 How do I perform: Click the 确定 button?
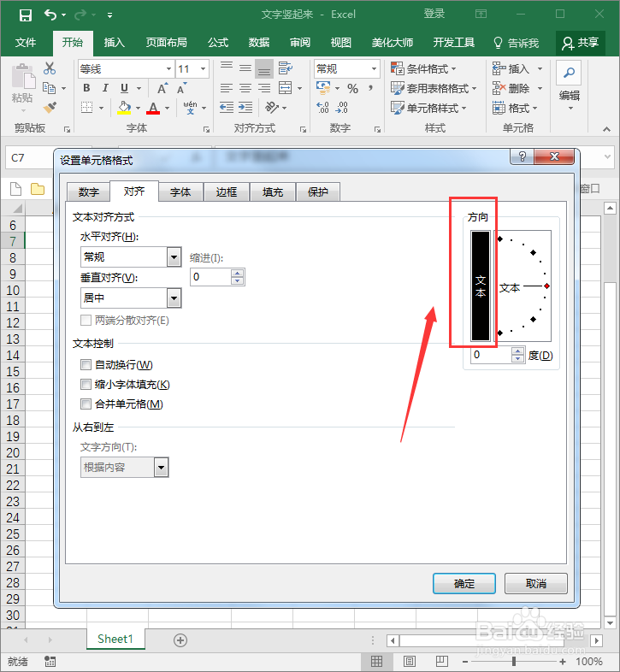(x=464, y=583)
